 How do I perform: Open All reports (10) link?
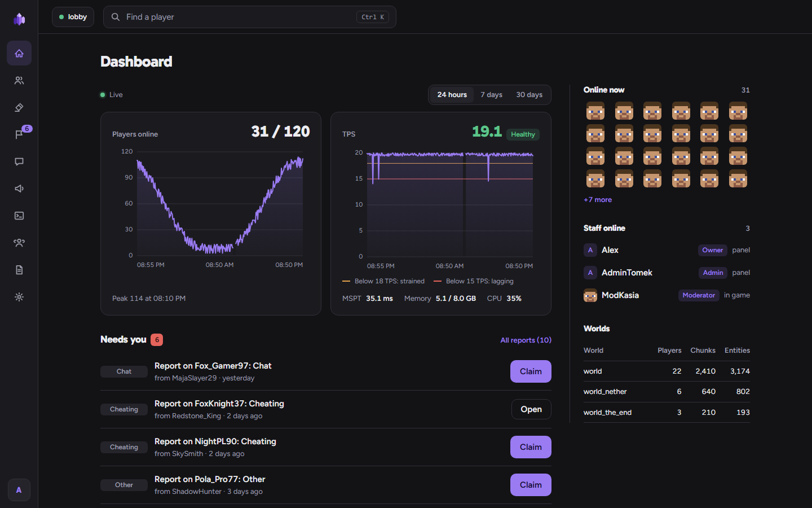[526, 340]
